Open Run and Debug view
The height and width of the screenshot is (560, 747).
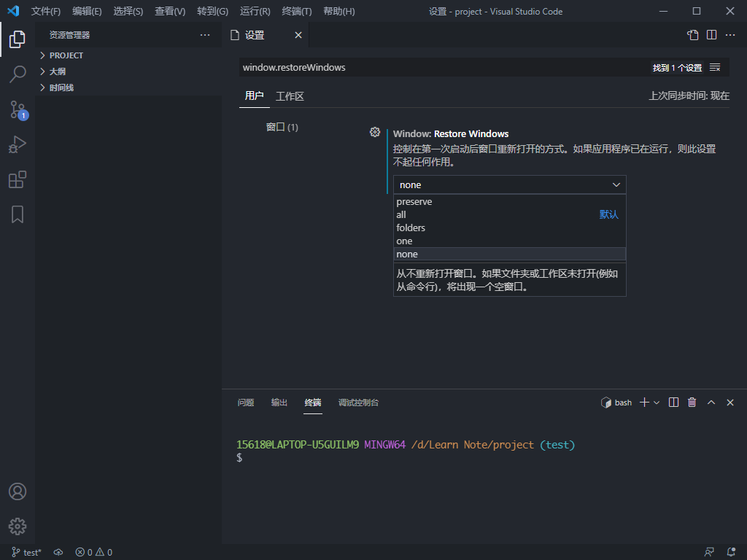click(x=18, y=145)
